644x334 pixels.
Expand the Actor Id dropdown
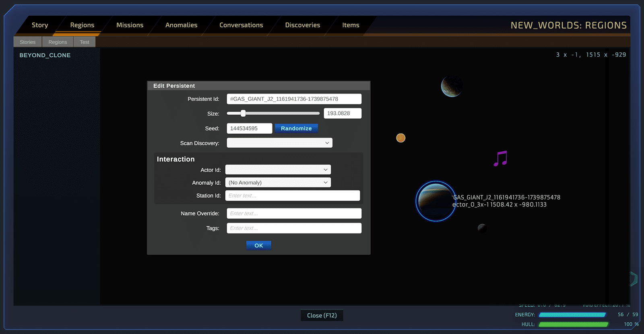pyautogui.click(x=278, y=170)
